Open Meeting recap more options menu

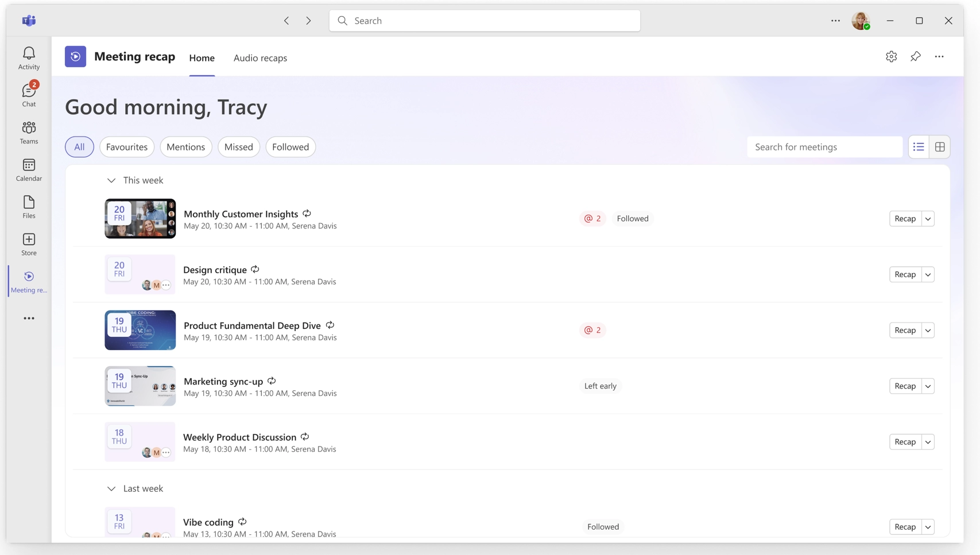click(939, 56)
